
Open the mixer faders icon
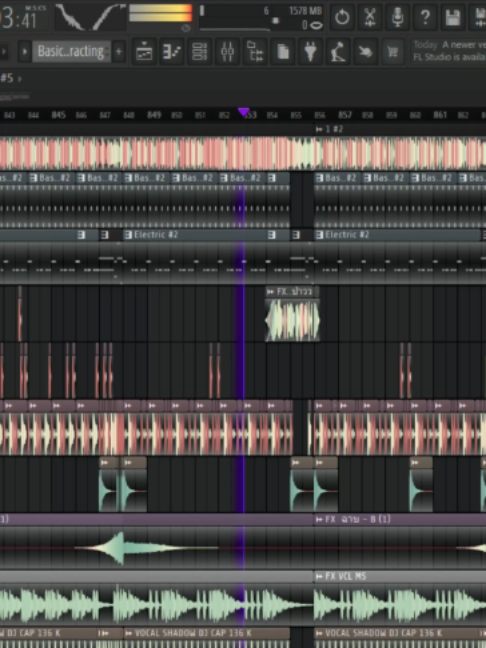(227, 52)
